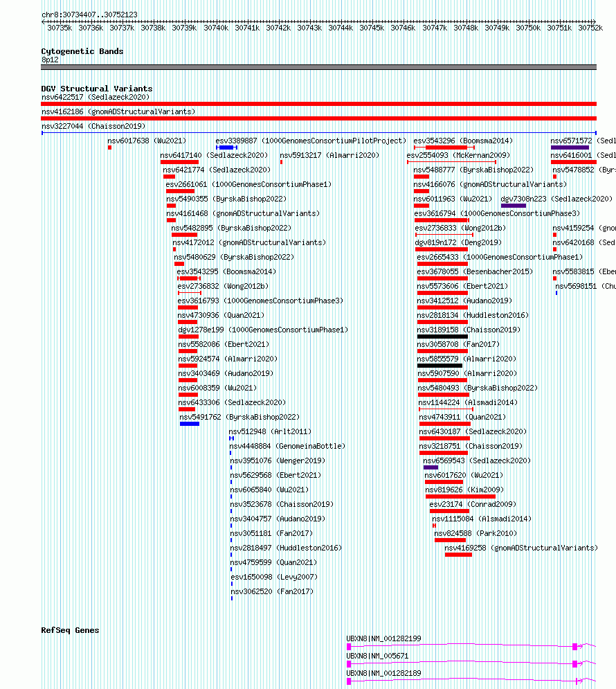Click nsv5488777 (ByrskaBishop2022) label
The height and width of the screenshot is (689, 616).
[473, 170]
